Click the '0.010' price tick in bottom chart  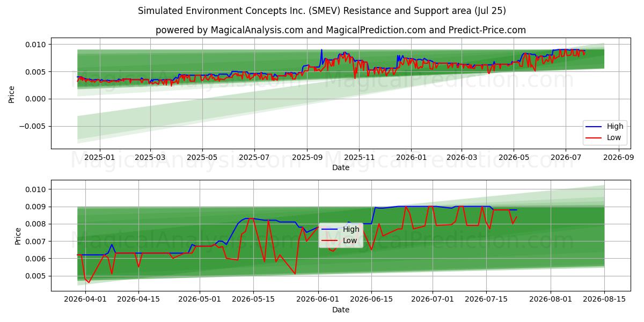(36, 189)
